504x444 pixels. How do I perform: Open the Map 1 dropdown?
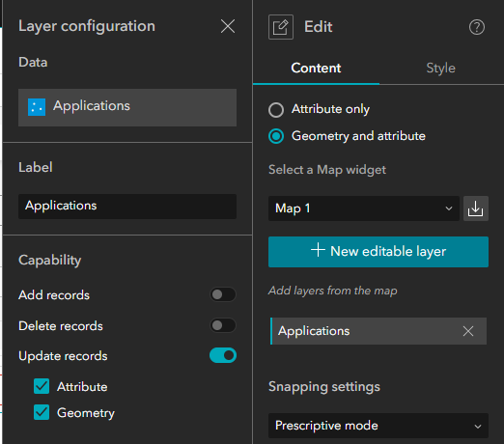[x=364, y=208]
